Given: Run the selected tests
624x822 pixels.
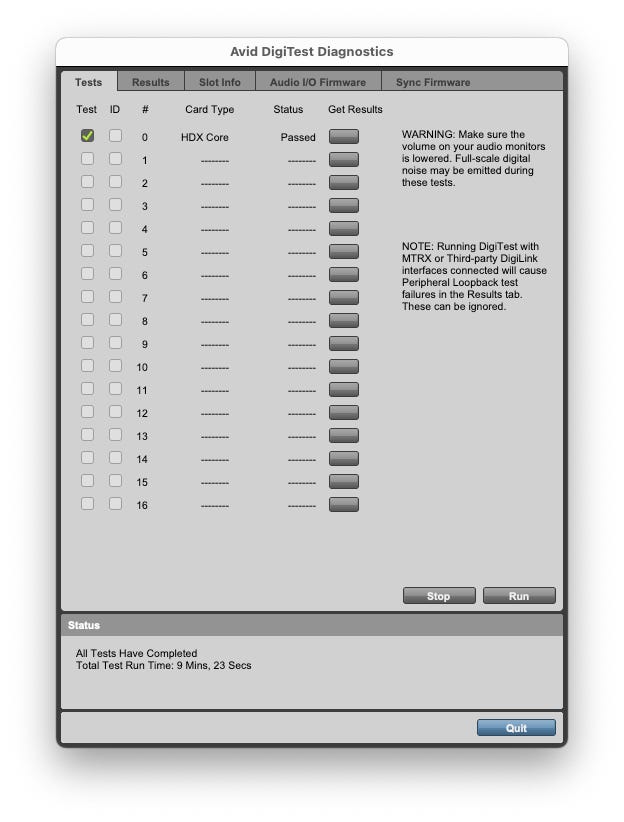Looking at the screenshot, I should (x=519, y=596).
